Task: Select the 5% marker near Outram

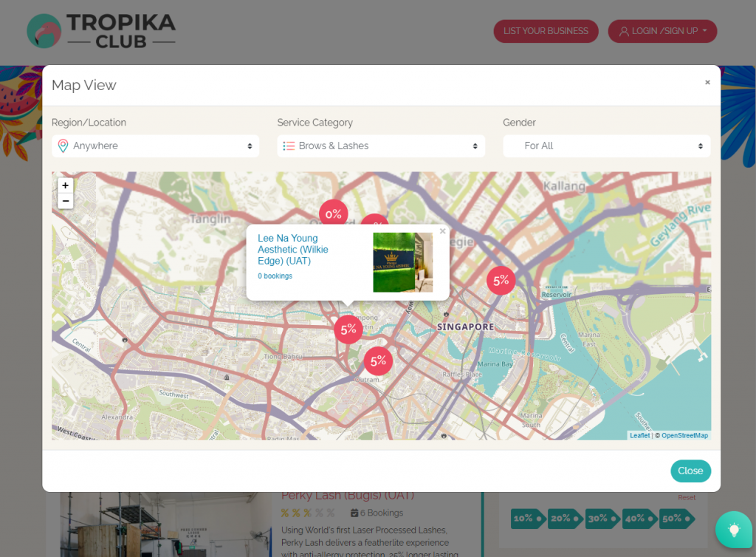Action: click(x=378, y=360)
